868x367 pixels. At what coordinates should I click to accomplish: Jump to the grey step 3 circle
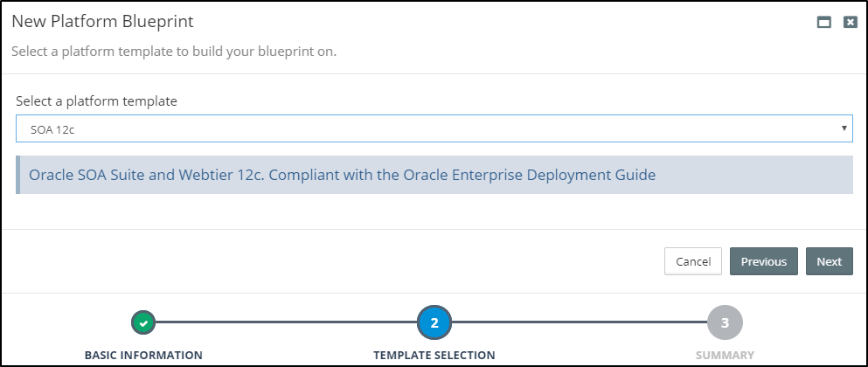pos(725,322)
